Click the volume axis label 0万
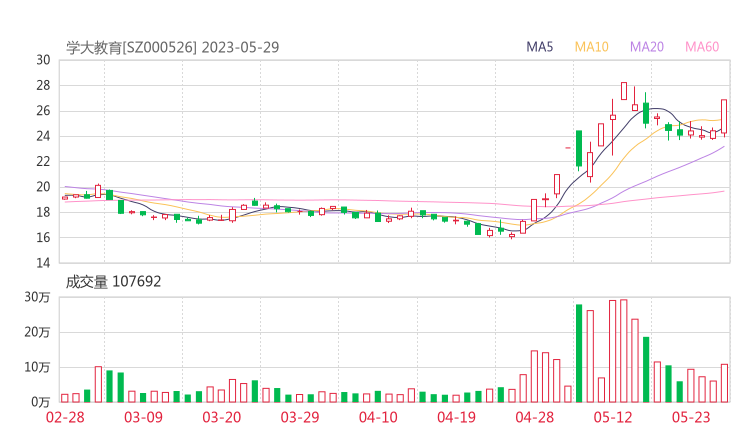Viewport: 740px width, 440px height. (41, 402)
